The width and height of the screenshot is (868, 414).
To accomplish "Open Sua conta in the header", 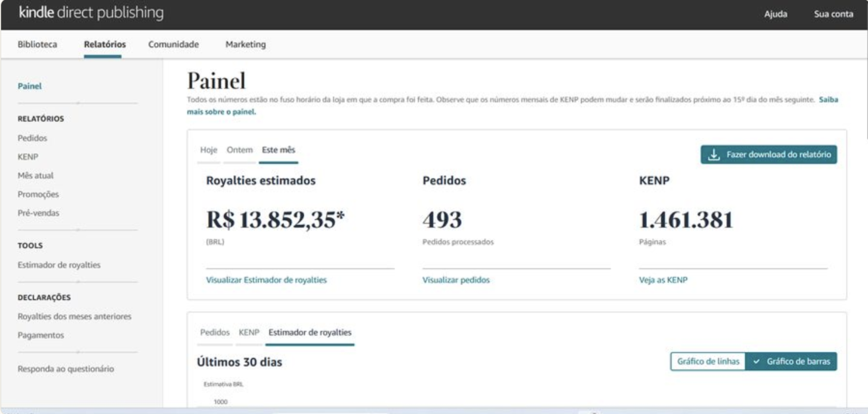I will click(x=833, y=14).
